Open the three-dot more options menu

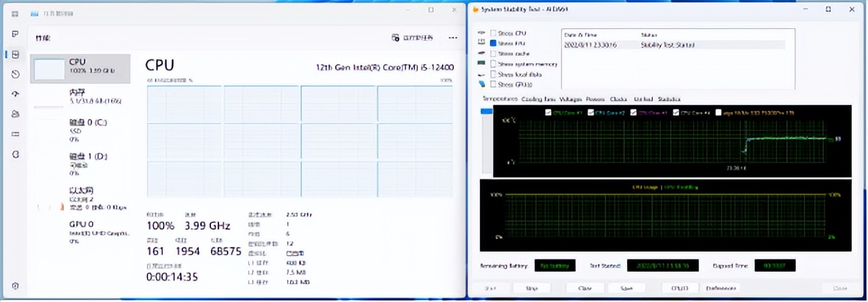[x=453, y=38]
